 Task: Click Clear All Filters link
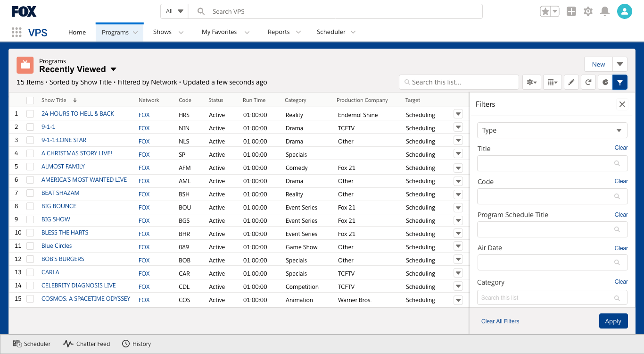500,321
